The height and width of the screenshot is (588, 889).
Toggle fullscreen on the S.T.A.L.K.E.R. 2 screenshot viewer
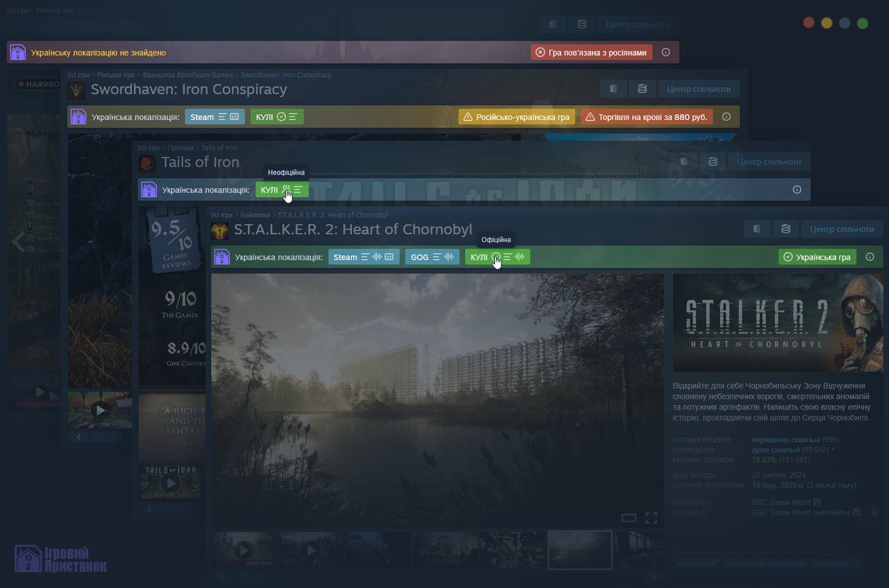point(651,518)
